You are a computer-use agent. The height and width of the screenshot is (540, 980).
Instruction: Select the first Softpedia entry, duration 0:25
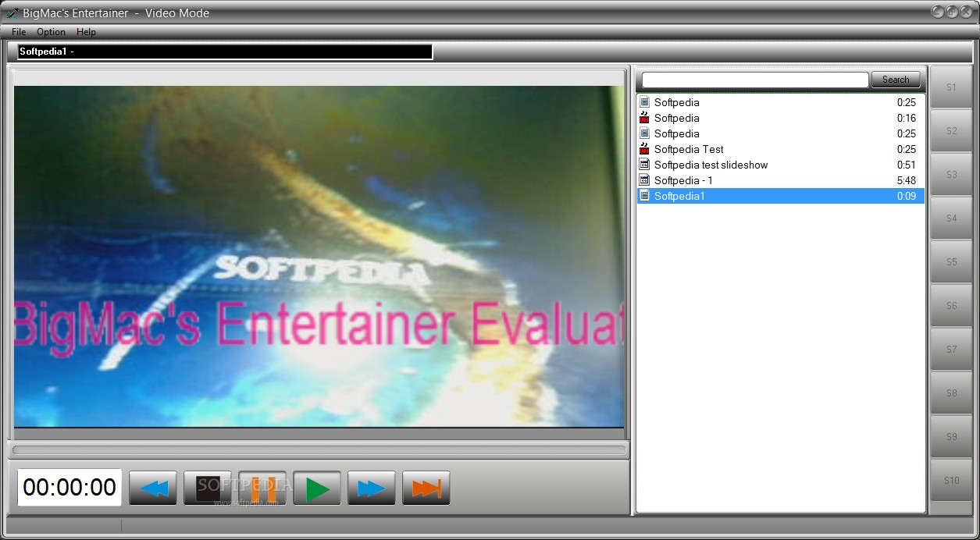[781, 102]
